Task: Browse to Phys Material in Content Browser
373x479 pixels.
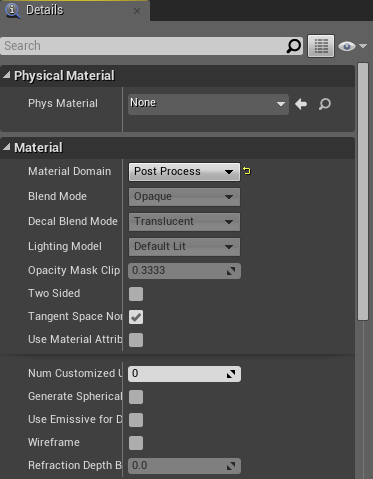Action: (x=325, y=104)
